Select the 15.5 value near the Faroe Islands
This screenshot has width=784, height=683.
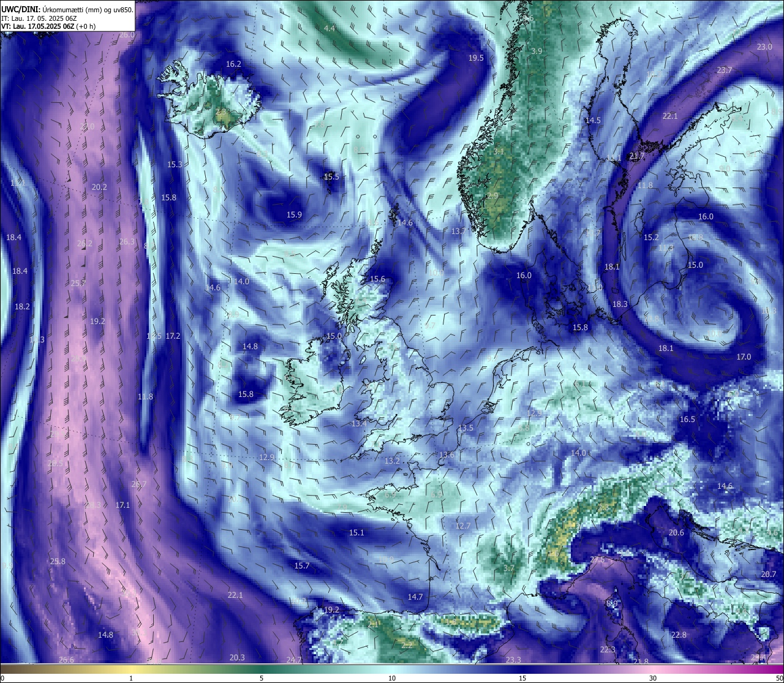pos(331,176)
